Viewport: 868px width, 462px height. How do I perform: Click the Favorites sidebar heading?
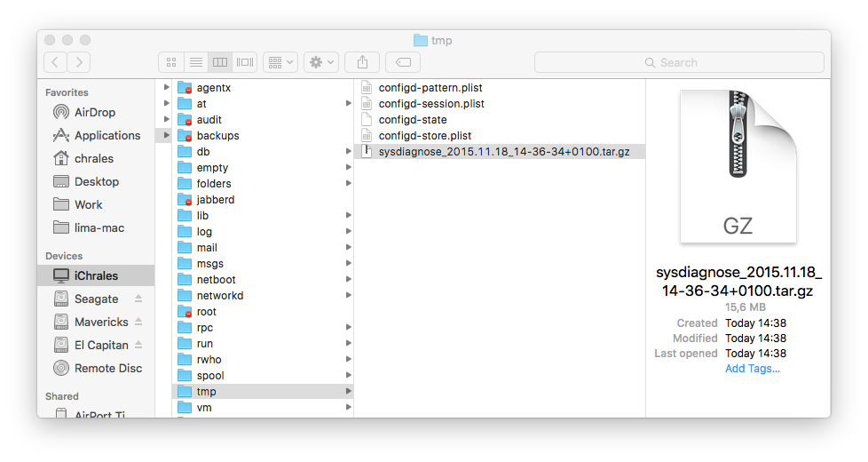[x=67, y=92]
